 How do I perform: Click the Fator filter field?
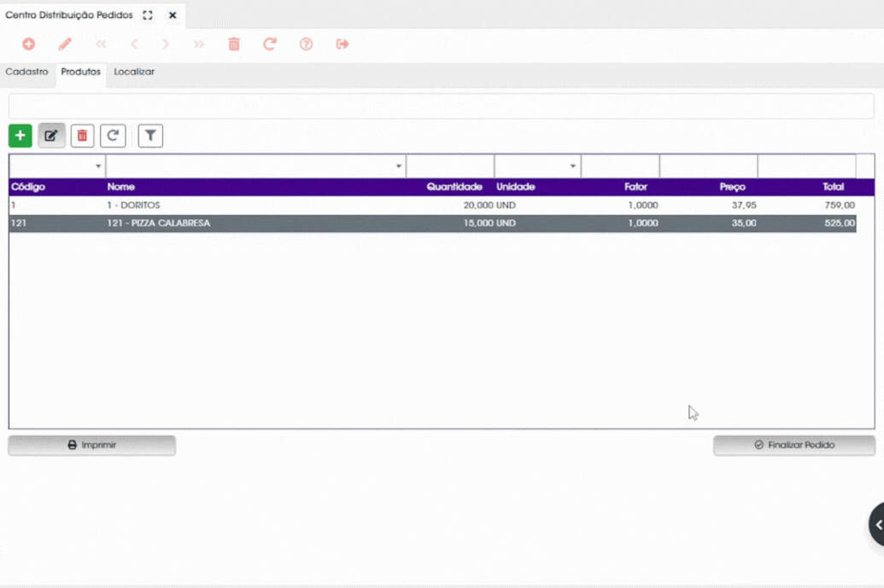[620, 166]
